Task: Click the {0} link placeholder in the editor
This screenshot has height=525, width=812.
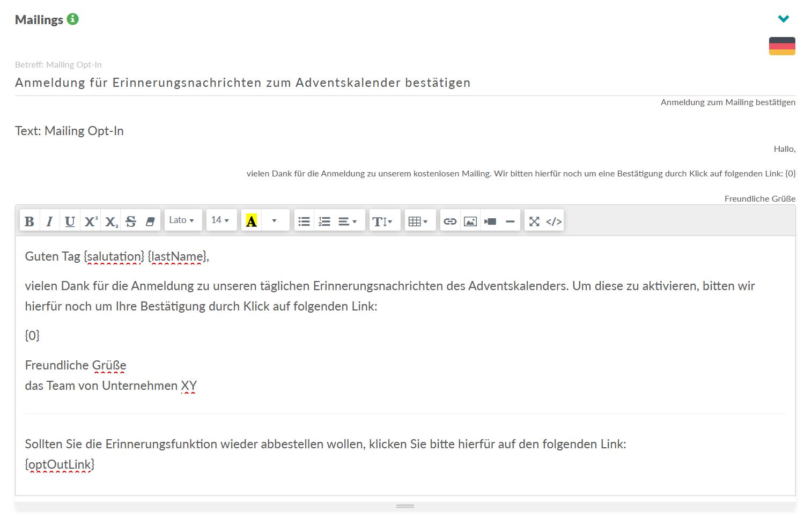Action: 32,336
